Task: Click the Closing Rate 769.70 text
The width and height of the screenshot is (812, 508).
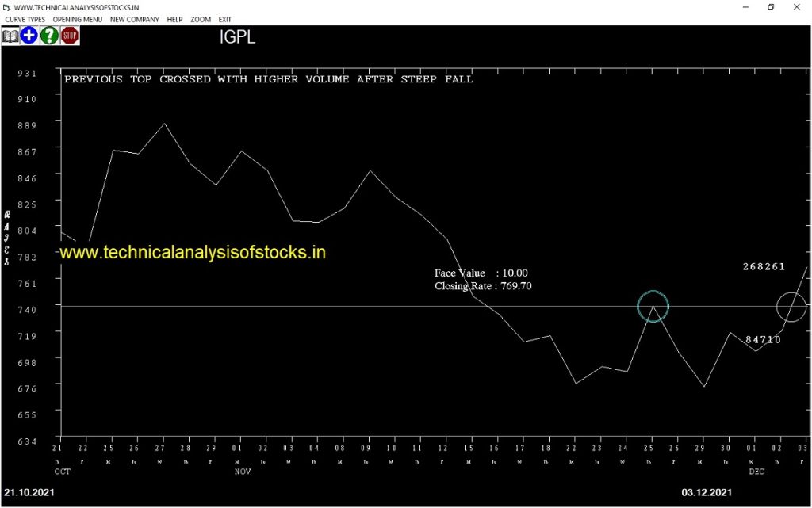Action: (483, 286)
